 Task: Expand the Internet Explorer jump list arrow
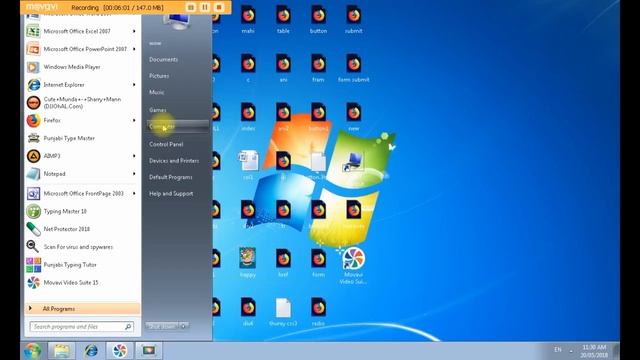tap(134, 84)
